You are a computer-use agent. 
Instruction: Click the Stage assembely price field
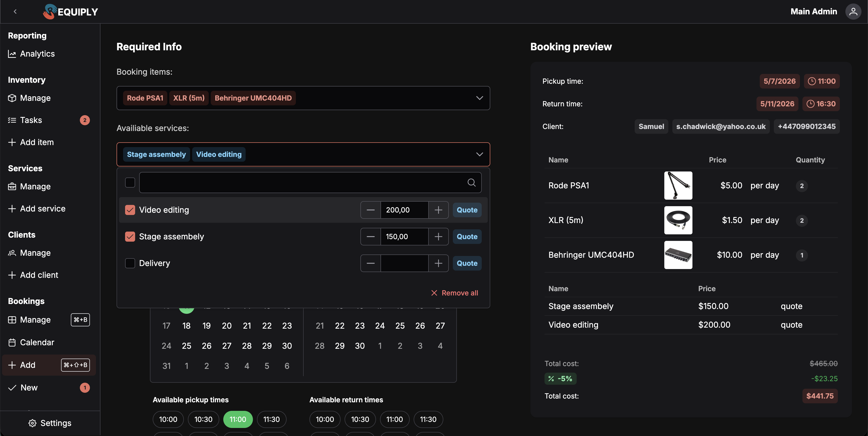click(404, 237)
